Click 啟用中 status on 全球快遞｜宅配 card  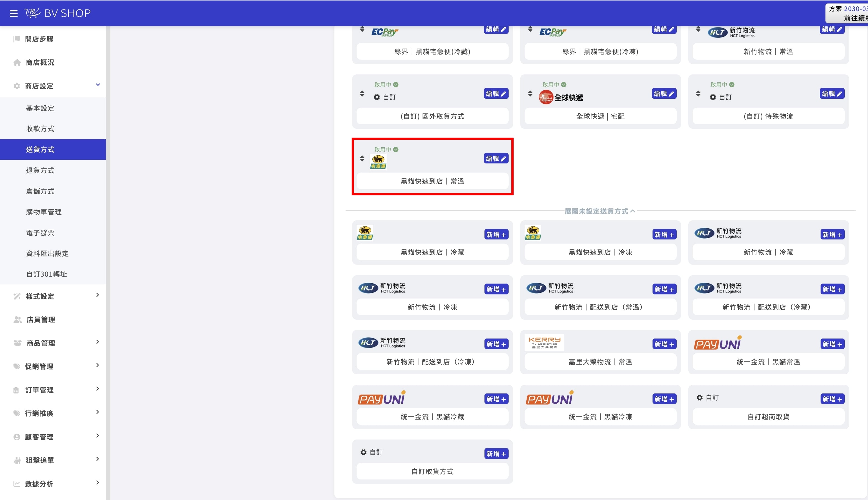[x=554, y=84]
